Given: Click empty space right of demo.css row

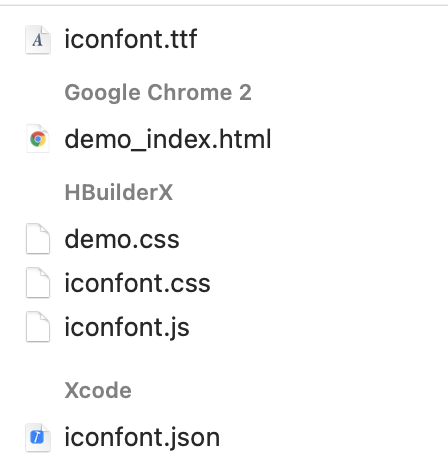Looking at the screenshot, I should coord(313,239).
